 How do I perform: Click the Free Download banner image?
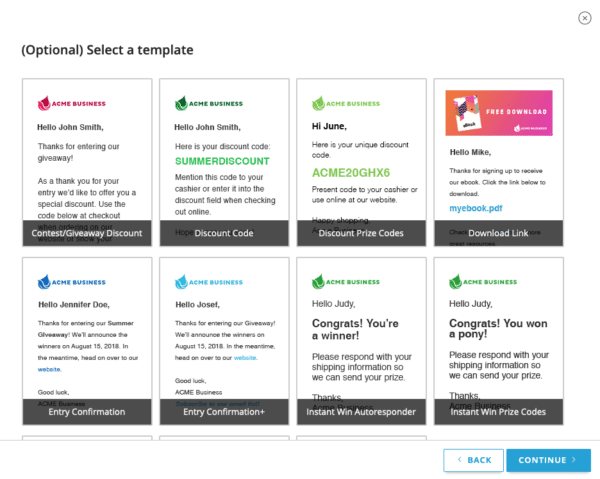498,113
